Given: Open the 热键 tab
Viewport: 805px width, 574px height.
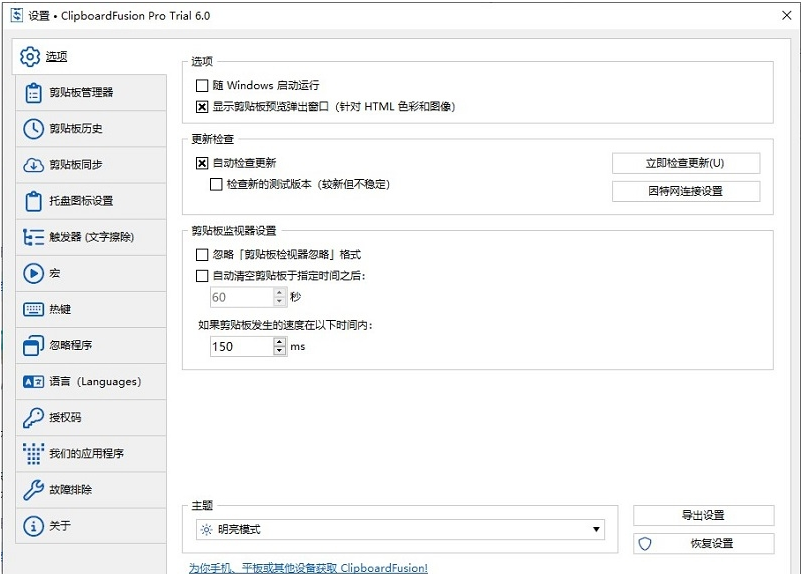Looking at the screenshot, I should click(91, 309).
